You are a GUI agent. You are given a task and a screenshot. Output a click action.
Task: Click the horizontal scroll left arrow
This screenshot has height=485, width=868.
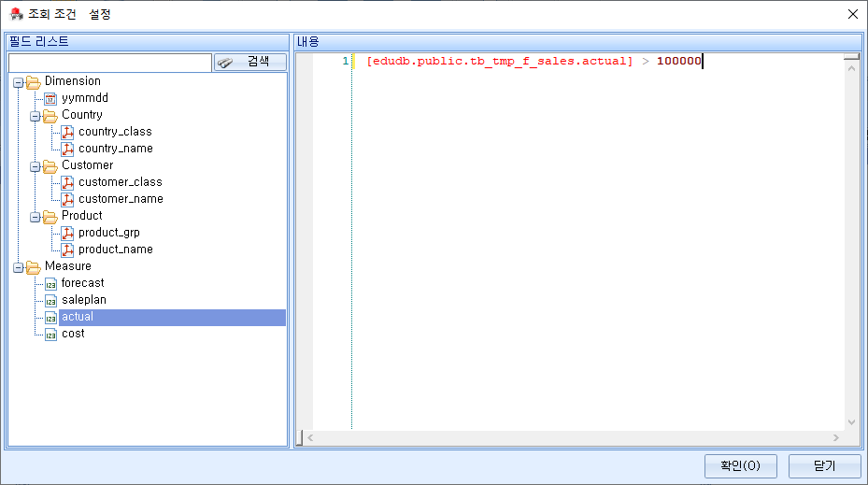pos(310,438)
